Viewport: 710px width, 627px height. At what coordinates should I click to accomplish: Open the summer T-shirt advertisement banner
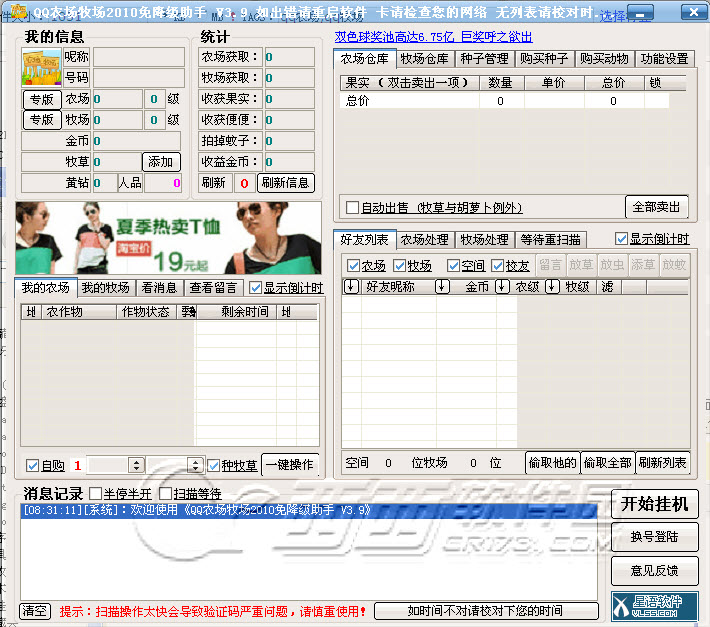(x=168, y=238)
